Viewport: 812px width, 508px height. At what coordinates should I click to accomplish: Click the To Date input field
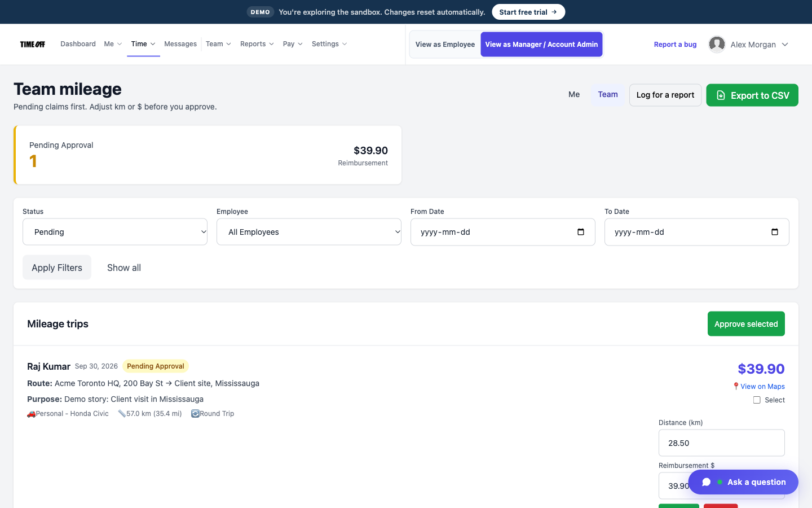click(697, 232)
